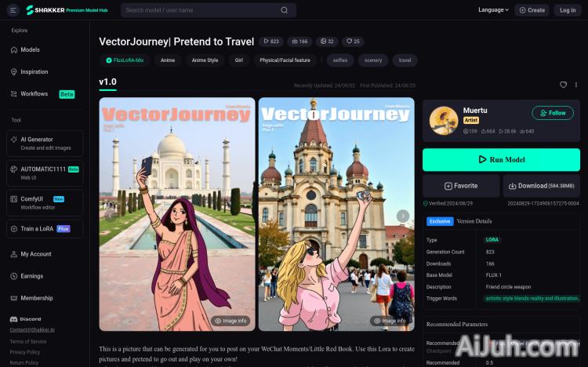Click the run count 823 badge

(x=271, y=42)
